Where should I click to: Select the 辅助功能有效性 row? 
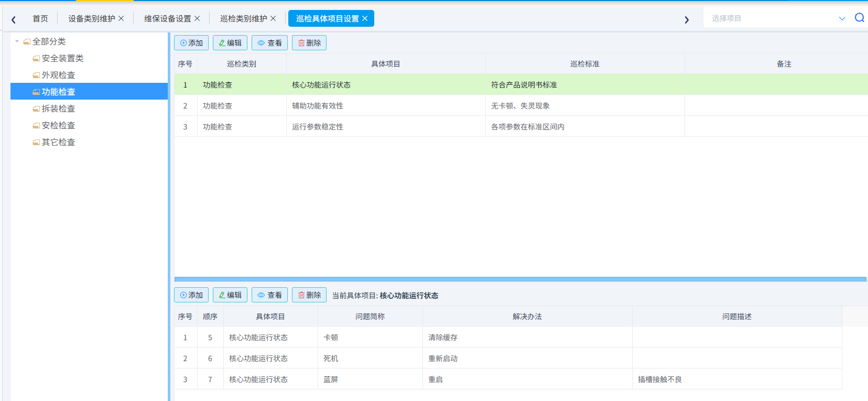521,105
